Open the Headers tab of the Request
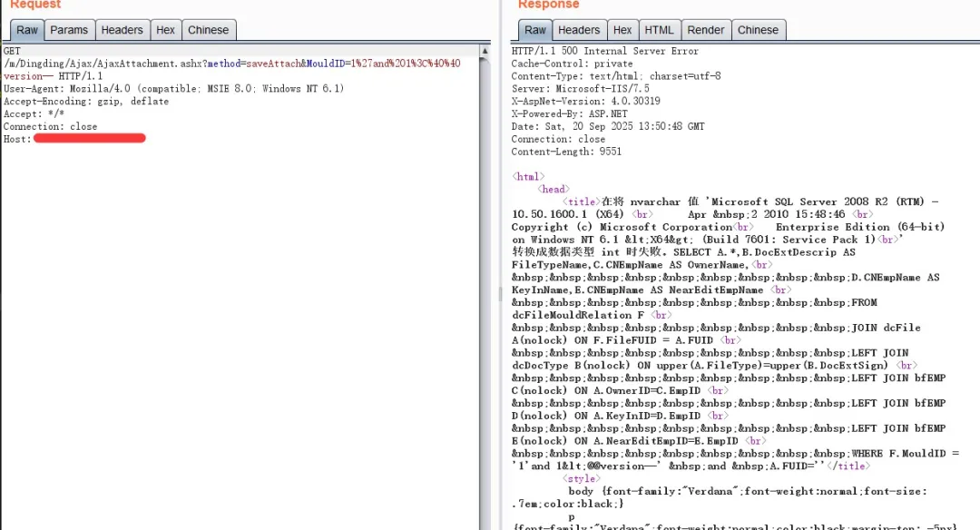 click(122, 30)
